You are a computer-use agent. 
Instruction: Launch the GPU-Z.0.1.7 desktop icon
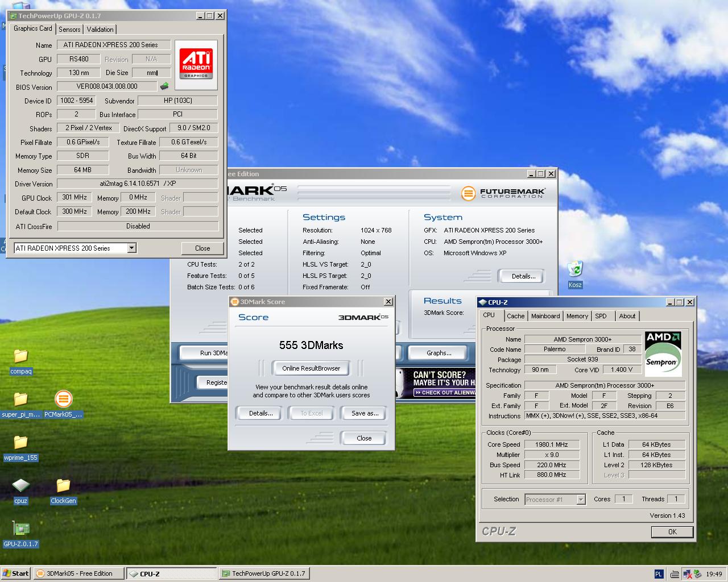(21, 529)
